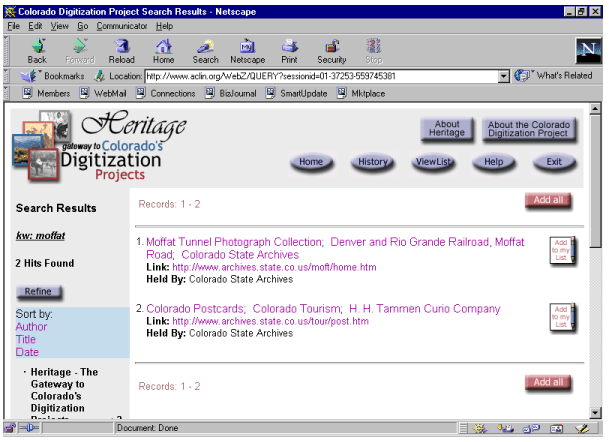Image resolution: width=609 pixels, height=442 pixels.
Task: Click the oval History button
Action: (372, 162)
